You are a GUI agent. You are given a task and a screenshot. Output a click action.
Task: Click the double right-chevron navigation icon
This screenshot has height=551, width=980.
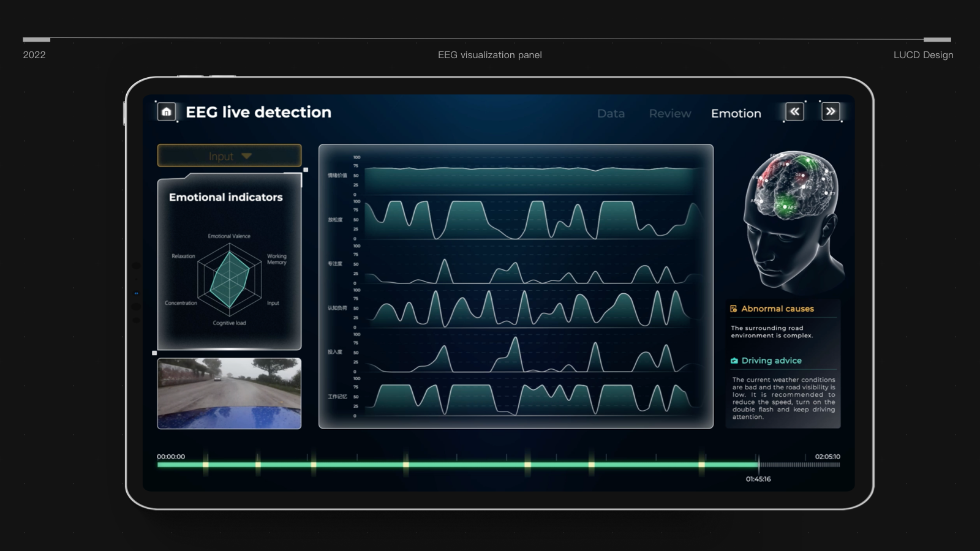click(x=831, y=111)
